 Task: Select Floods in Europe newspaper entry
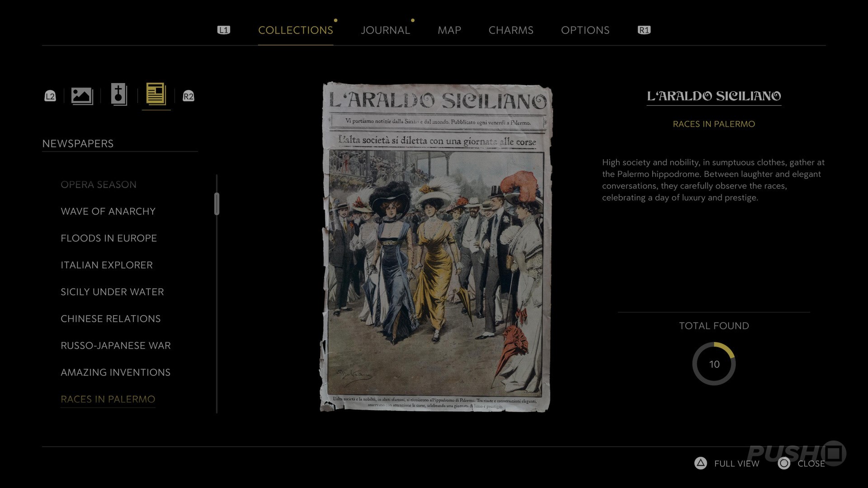[108, 238]
